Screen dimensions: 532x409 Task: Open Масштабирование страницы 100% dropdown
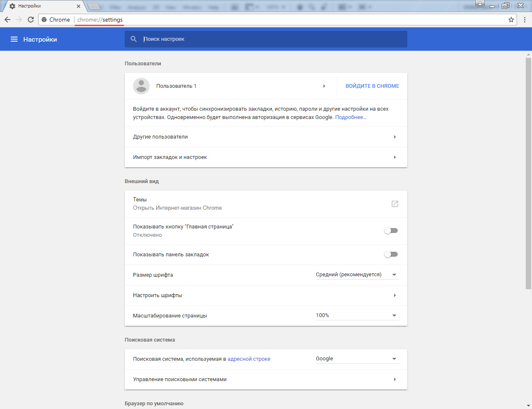(357, 315)
